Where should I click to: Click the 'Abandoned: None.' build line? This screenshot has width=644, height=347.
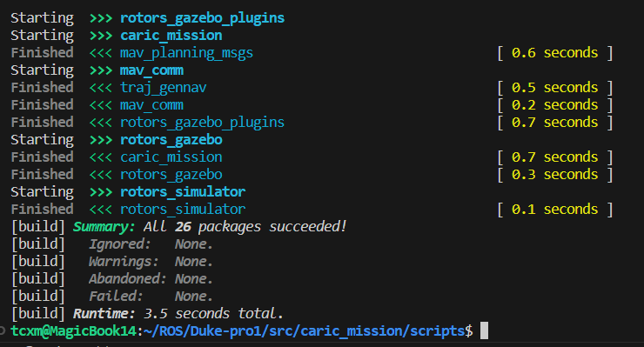coord(151,279)
